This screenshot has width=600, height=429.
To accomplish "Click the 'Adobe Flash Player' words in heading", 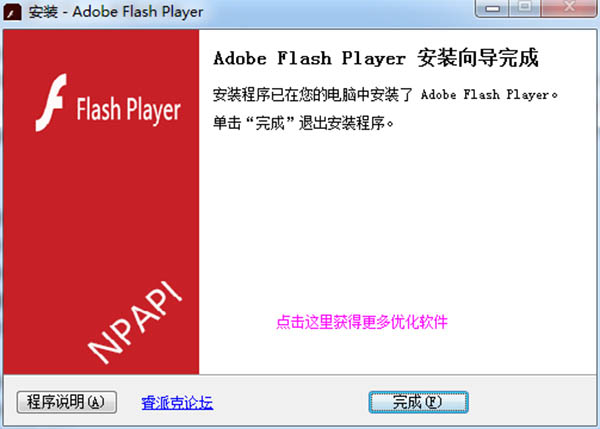I will pyautogui.click(x=309, y=59).
